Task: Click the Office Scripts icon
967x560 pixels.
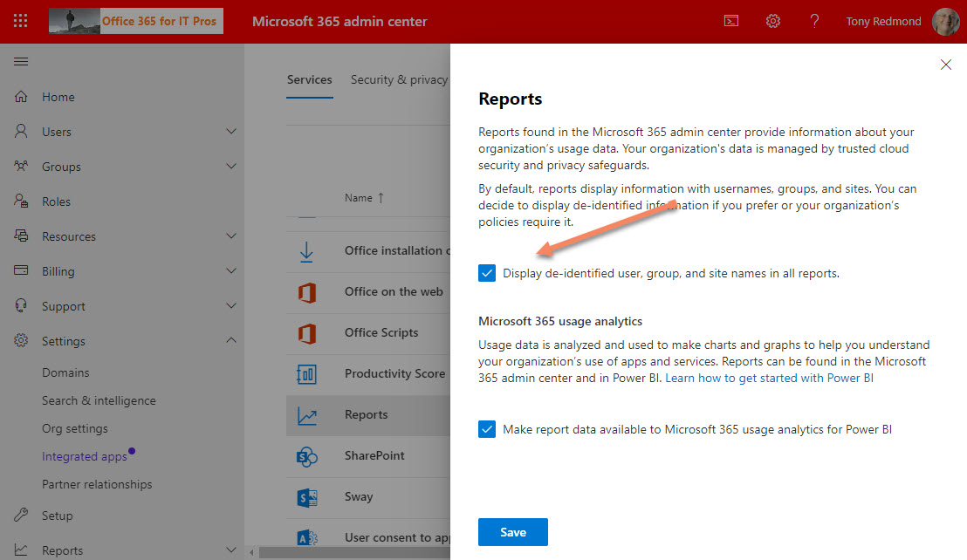Action: pos(306,333)
